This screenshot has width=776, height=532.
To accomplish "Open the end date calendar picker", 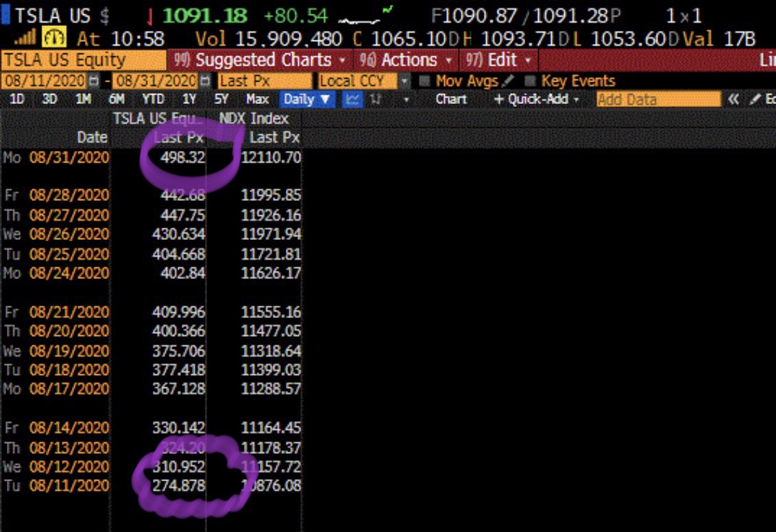I will pyautogui.click(x=206, y=81).
